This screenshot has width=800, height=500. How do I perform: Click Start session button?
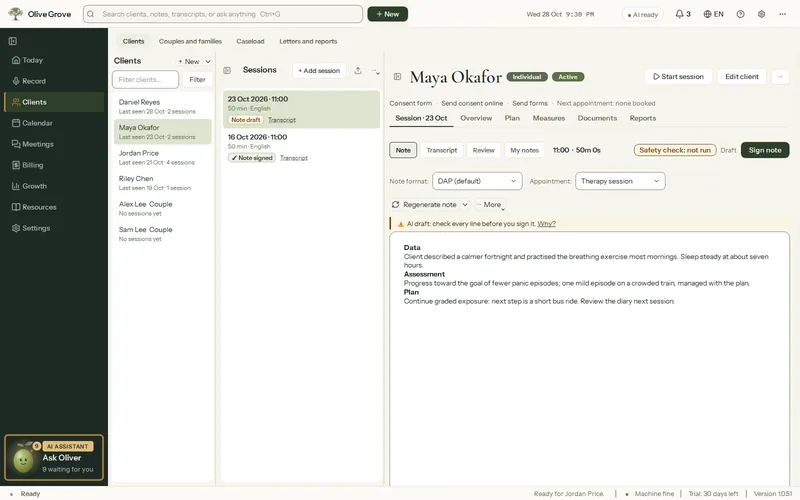point(678,77)
